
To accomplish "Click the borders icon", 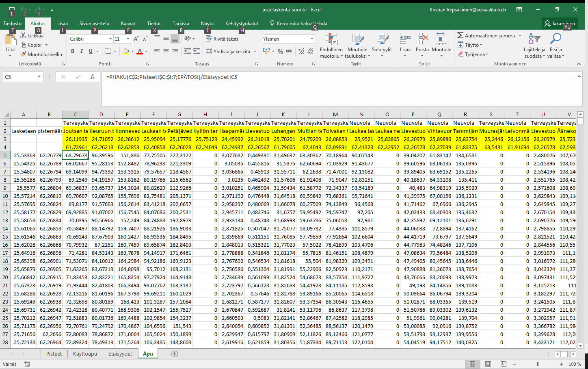I will pos(108,51).
